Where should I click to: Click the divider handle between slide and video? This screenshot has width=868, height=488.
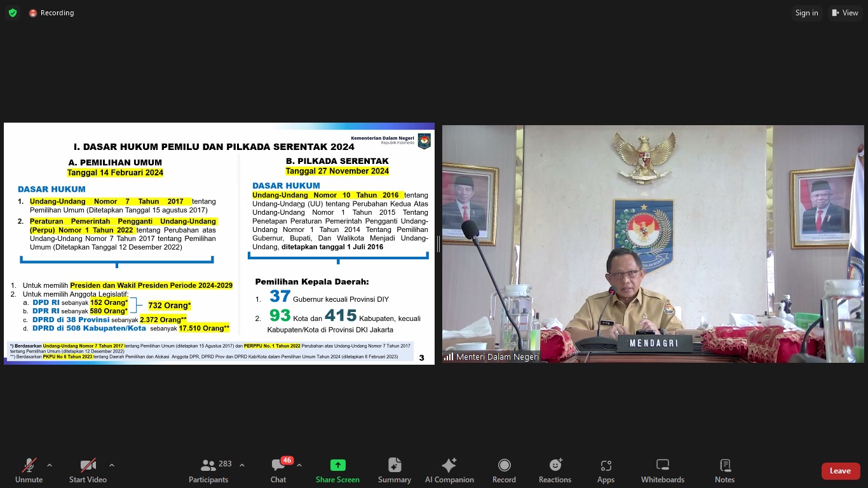tap(438, 243)
